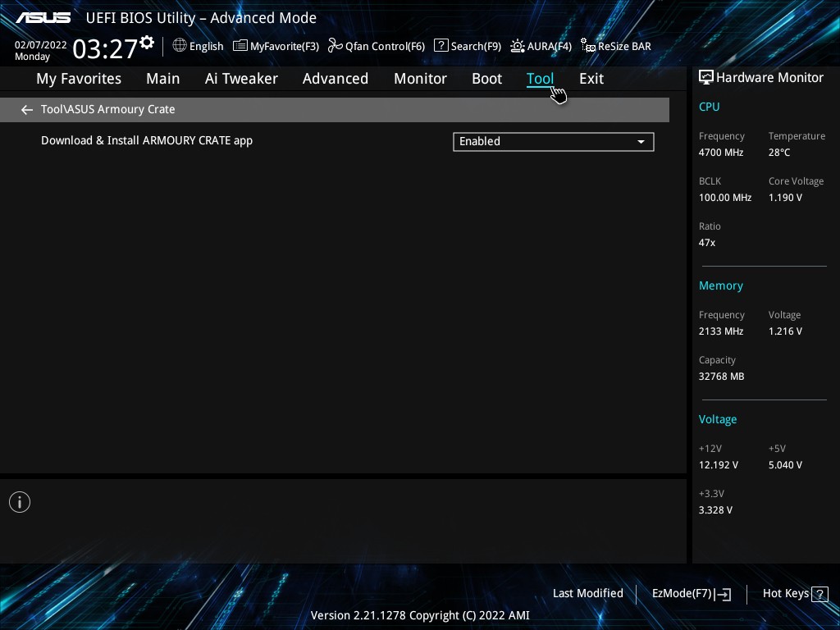Select the Tool tab
This screenshot has height=630, width=840.
coord(540,79)
